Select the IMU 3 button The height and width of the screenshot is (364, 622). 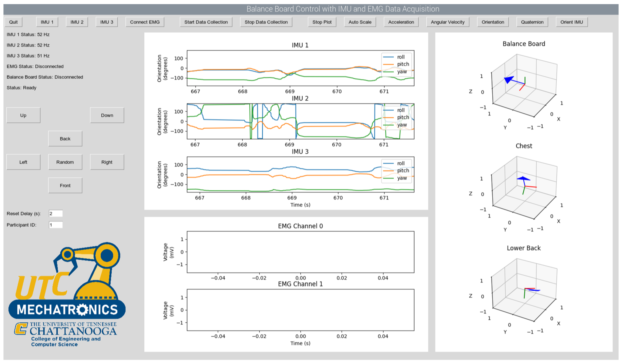[x=107, y=22]
